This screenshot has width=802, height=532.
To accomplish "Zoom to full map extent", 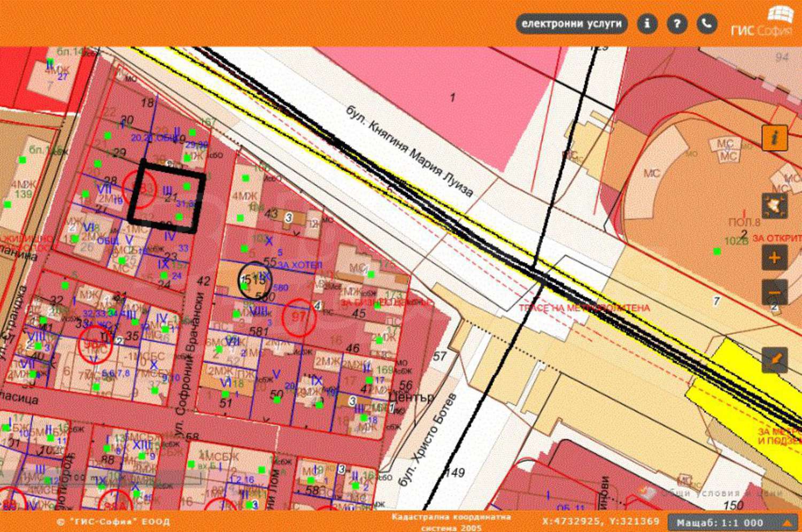I will [x=774, y=206].
